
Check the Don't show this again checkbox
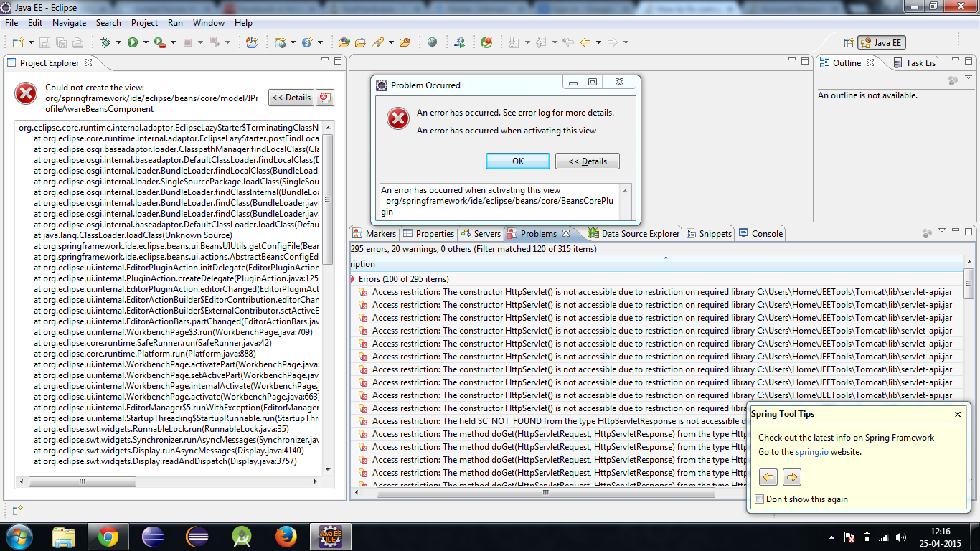pyautogui.click(x=760, y=499)
